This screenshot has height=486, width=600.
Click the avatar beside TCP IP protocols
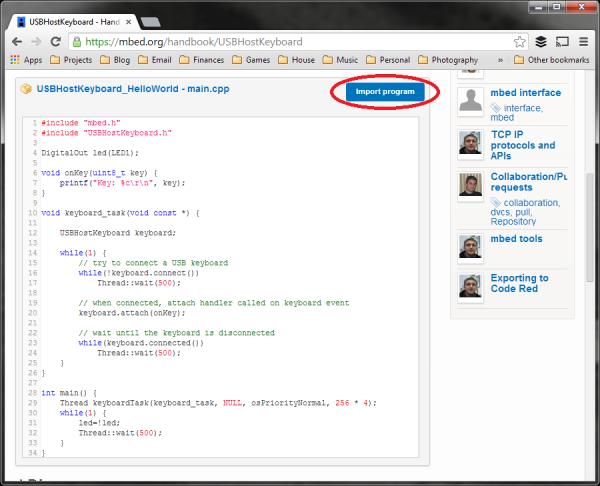pyautogui.click(x=471, y=144)
